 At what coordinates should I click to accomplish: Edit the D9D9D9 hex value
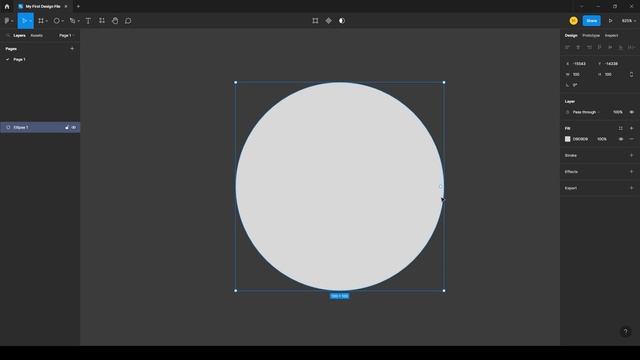click(580, 139)
